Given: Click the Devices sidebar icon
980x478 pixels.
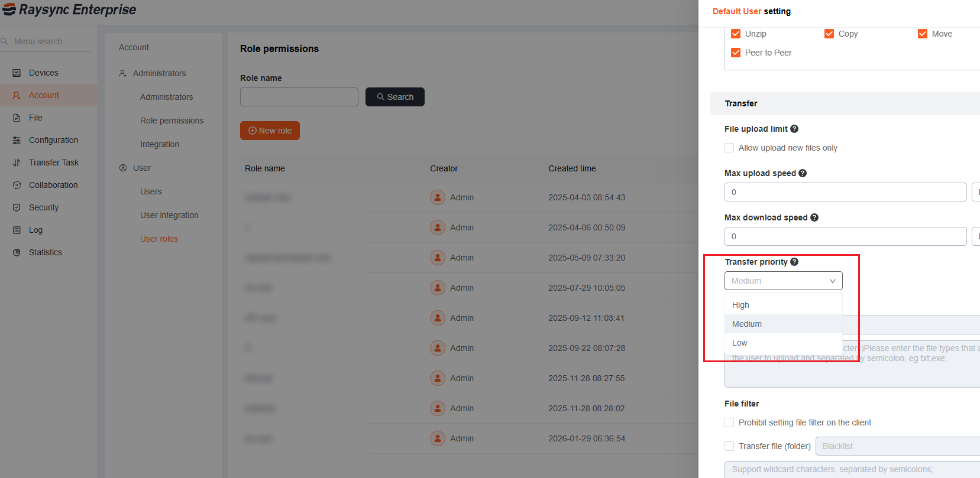Looking at the screenshot, I should pyautogui.click(x=17, y=73).
